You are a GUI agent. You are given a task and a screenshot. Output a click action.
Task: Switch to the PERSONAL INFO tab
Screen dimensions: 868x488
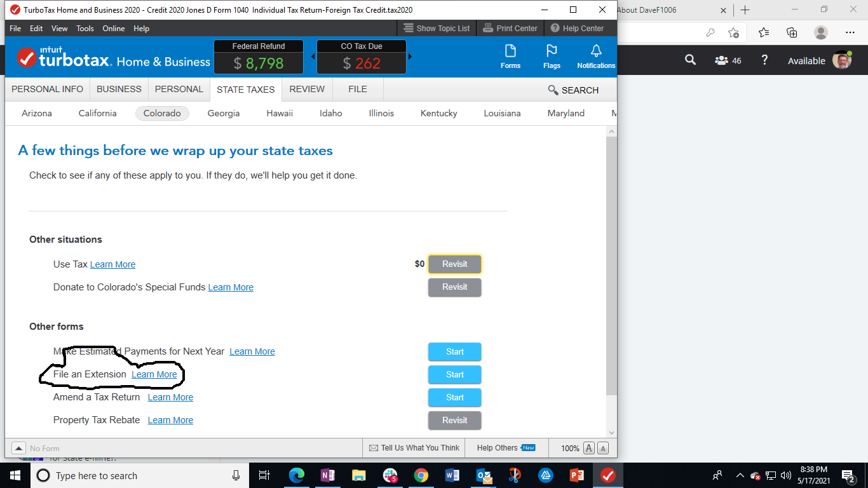point(48,90)
